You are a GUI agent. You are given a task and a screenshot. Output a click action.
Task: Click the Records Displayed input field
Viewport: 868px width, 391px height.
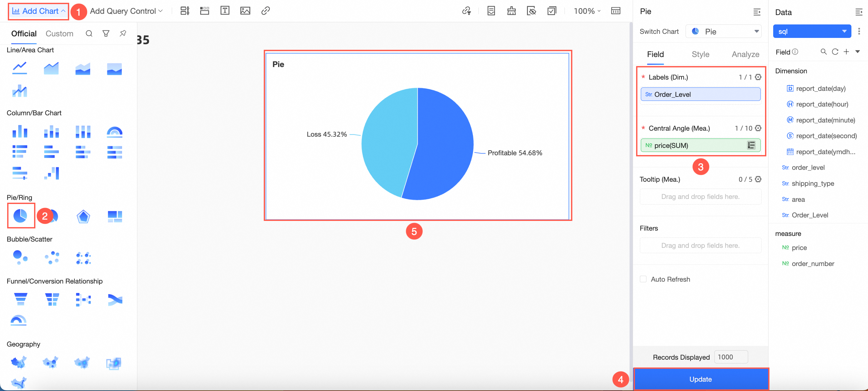click(x=731, y=357)
